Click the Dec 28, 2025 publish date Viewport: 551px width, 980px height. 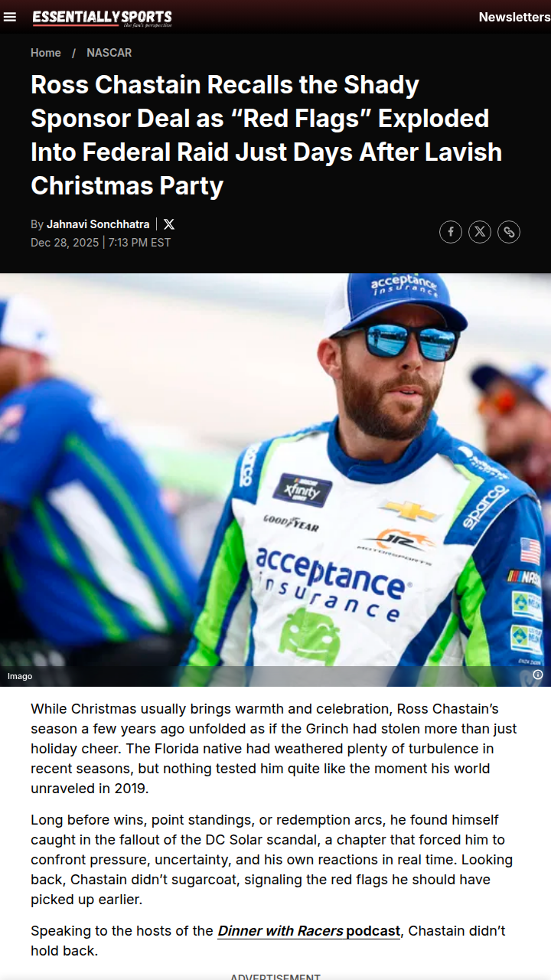pos(65,243)
